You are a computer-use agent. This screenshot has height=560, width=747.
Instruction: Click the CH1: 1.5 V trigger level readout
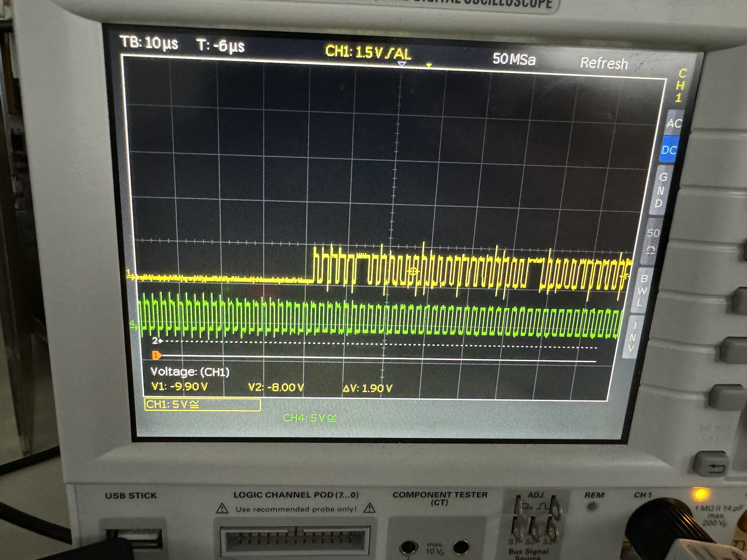pyautogui.click(x=368, y=52)
